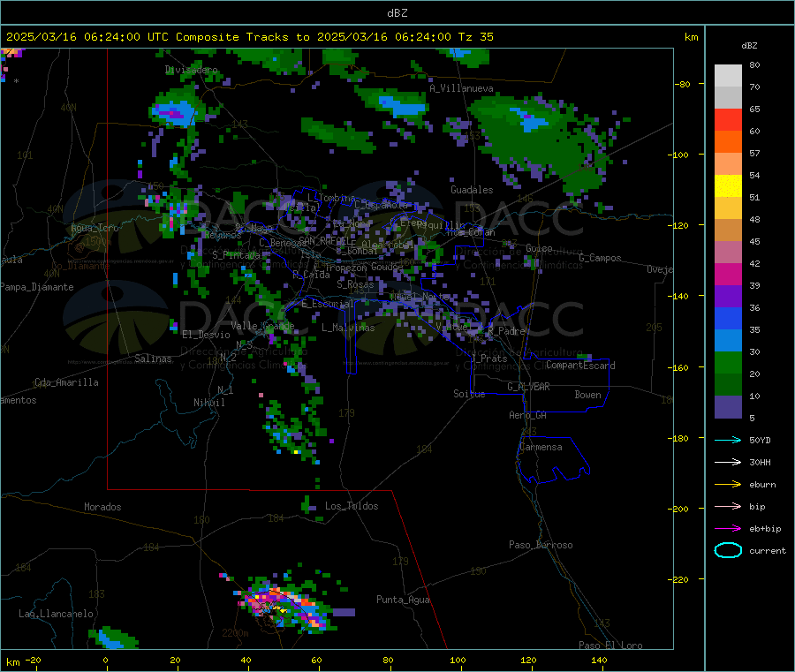Image resolution: width=795 pixels, height=672 pixels.
Task: Click the 'R_Padre' map label
Action: pyautogui.click(x=506, y=331)
